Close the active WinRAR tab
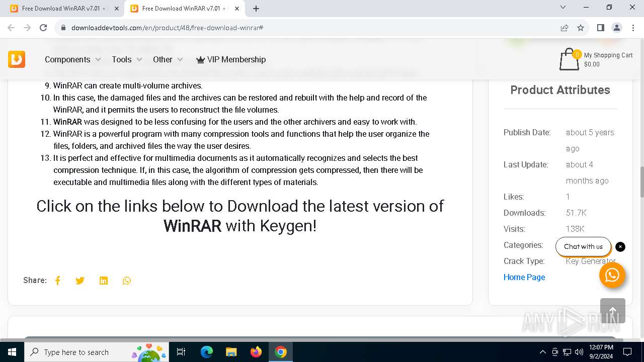The height and width of the screenshot is (362, 644). point(237,9)
